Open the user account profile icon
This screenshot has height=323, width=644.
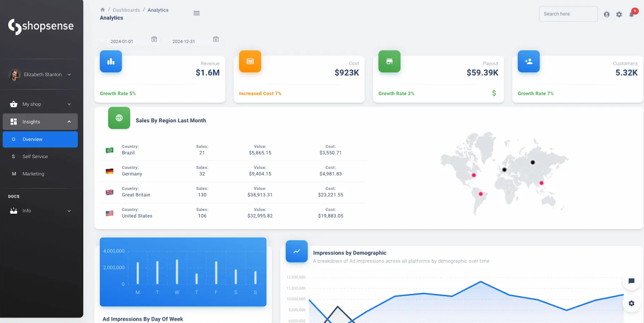click(606, 14)
